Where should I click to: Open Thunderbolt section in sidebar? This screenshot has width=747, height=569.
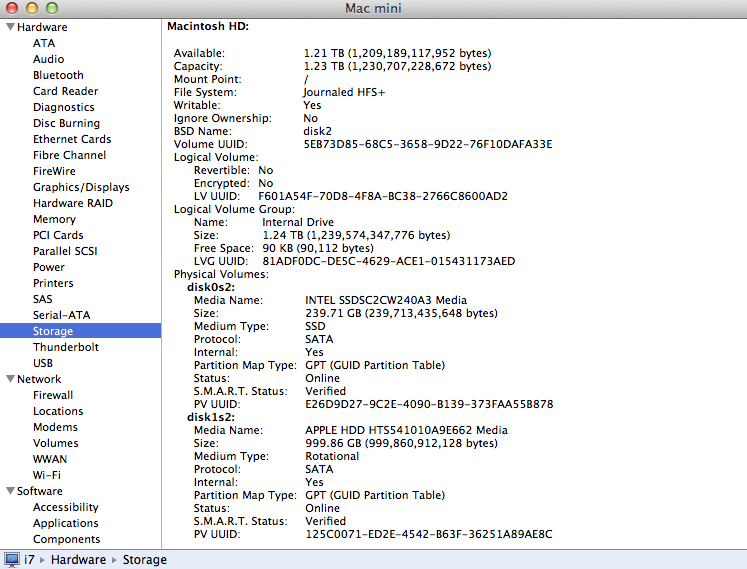[66, 347]
